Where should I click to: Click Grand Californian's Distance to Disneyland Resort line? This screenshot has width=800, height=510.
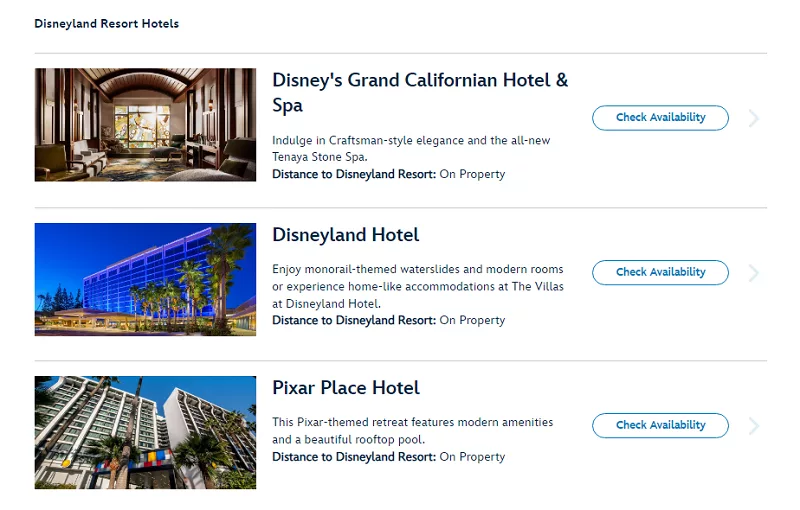[x=389, y=174]
